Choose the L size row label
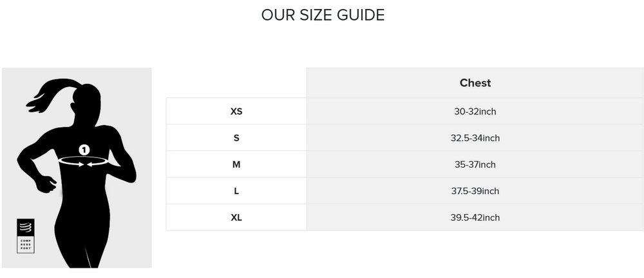 236,191
